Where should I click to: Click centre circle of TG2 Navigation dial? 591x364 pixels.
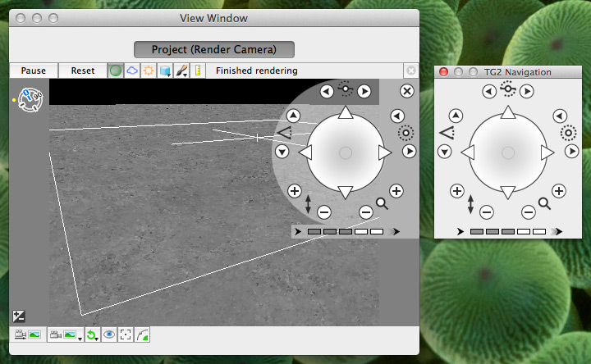coord(508,152)
